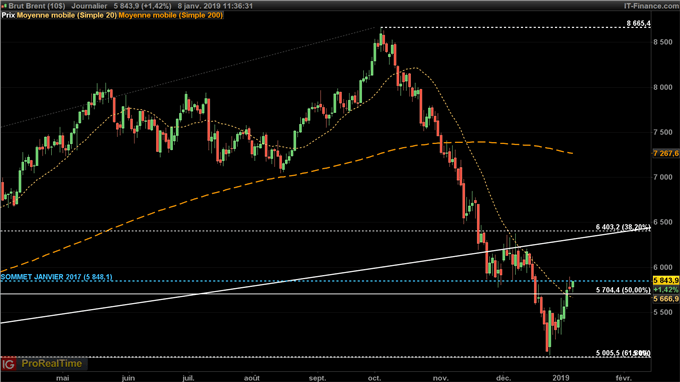
Task: Open the Journalier timeframe selector
Action: tap(89, 6)
